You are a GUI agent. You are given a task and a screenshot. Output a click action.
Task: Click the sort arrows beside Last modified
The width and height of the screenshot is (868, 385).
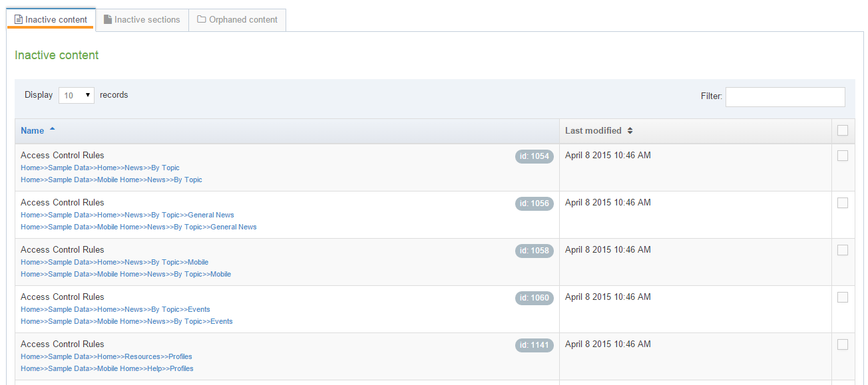[630, 131]
